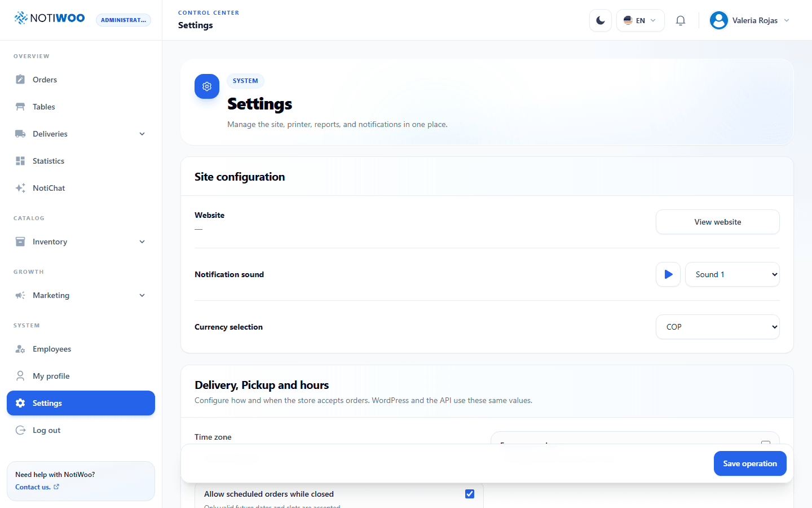Click the Settings gear icon in sidebar
The height and width of the screenshot is (508, 812).
(20, 403)
